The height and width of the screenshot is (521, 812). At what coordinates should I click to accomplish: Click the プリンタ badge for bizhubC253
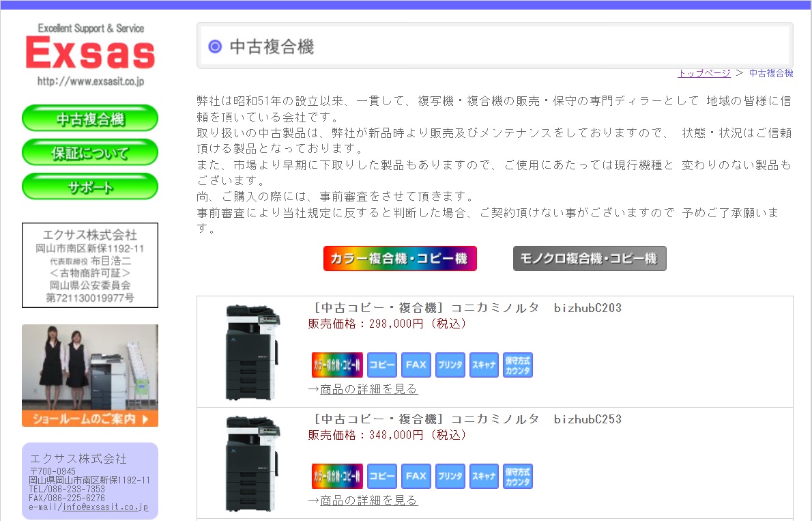tap(450, 477)
